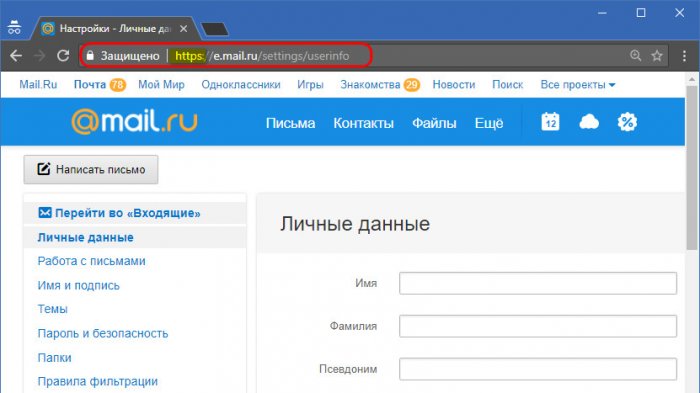The width and height of the screenshot is (700, 393).
Task: Minimize the browser window
Action: click(602, 13)
